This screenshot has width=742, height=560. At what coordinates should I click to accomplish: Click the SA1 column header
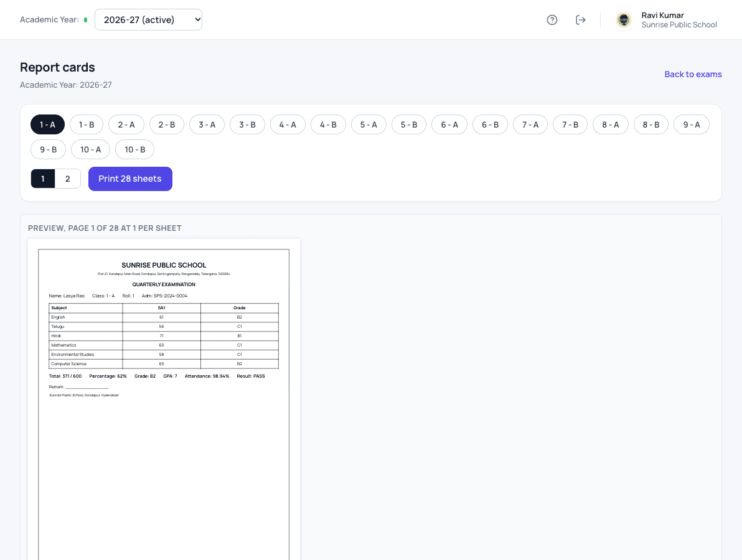coord(161,308)
